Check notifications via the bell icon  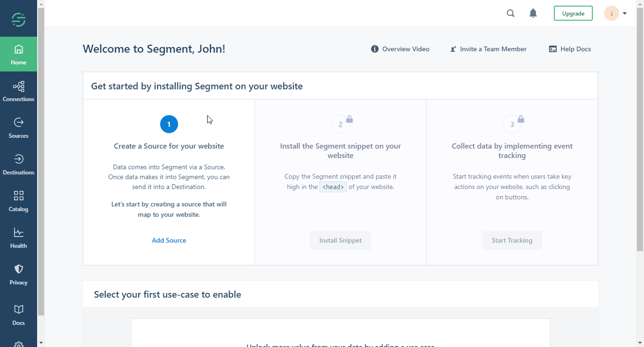(533, 13)
